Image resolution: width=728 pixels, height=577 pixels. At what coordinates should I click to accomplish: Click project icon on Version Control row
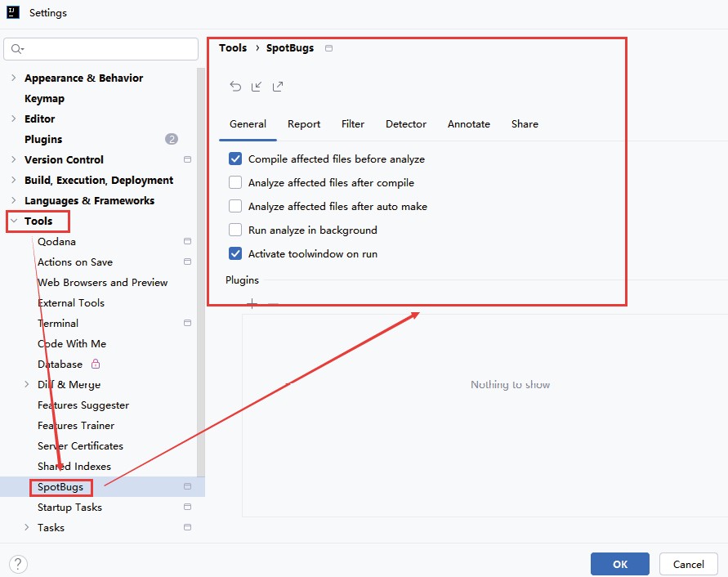[x=188, y=159]
